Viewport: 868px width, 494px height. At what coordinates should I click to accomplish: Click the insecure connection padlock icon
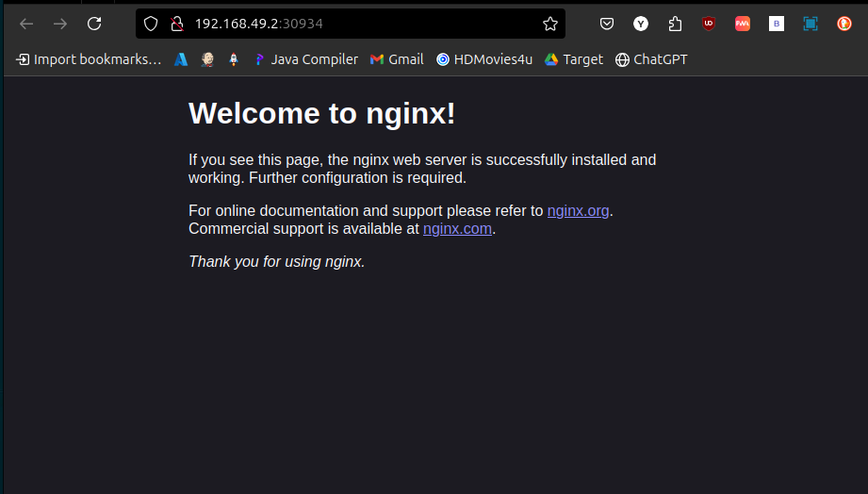[175, 24]
